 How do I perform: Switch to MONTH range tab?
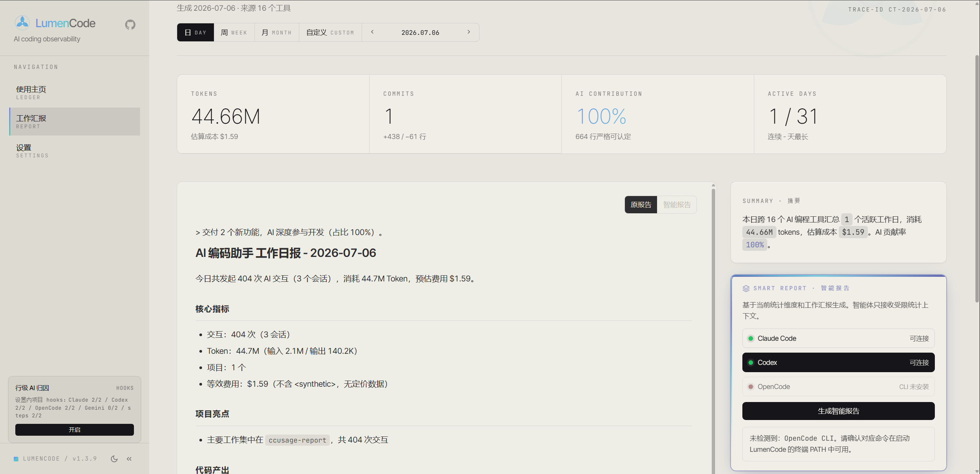coord(277,33)
